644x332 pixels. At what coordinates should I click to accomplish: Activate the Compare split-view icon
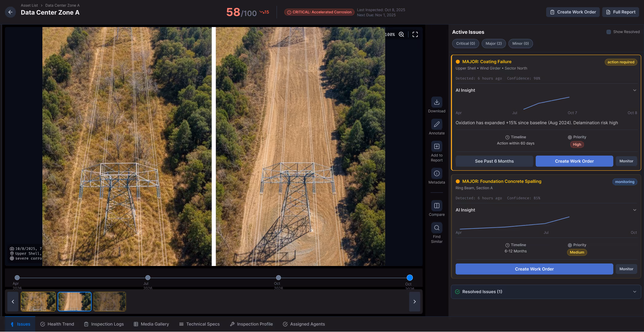[x=437, y=206]
